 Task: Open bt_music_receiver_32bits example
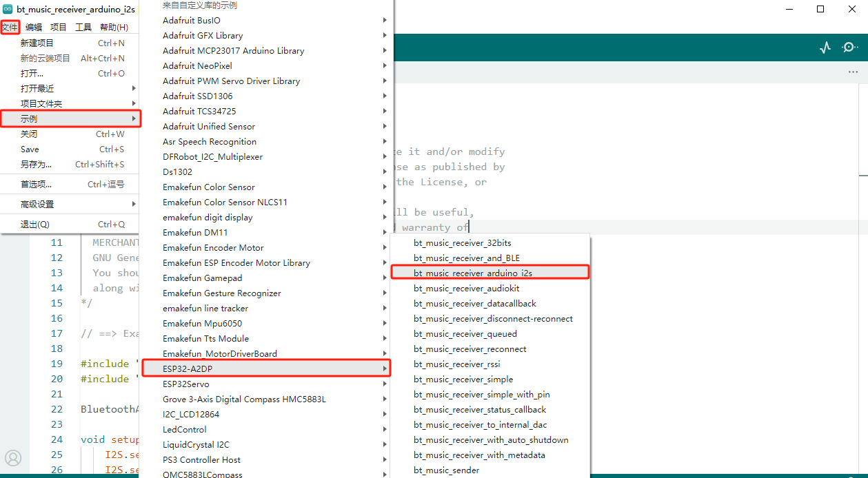(x=490, y=242)
